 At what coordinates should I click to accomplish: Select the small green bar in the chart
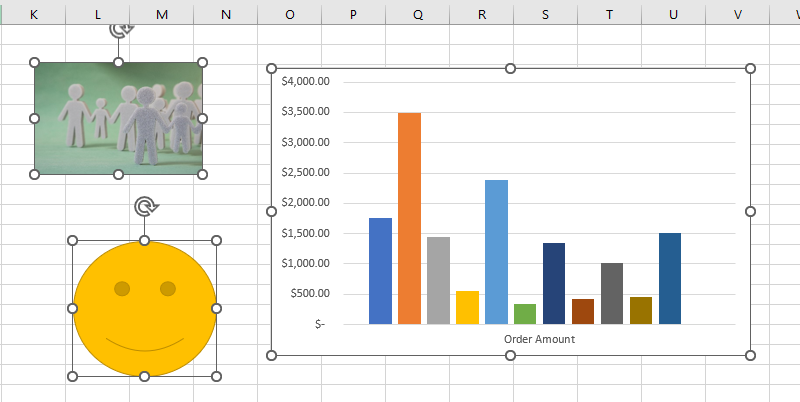tap(525, 314)
